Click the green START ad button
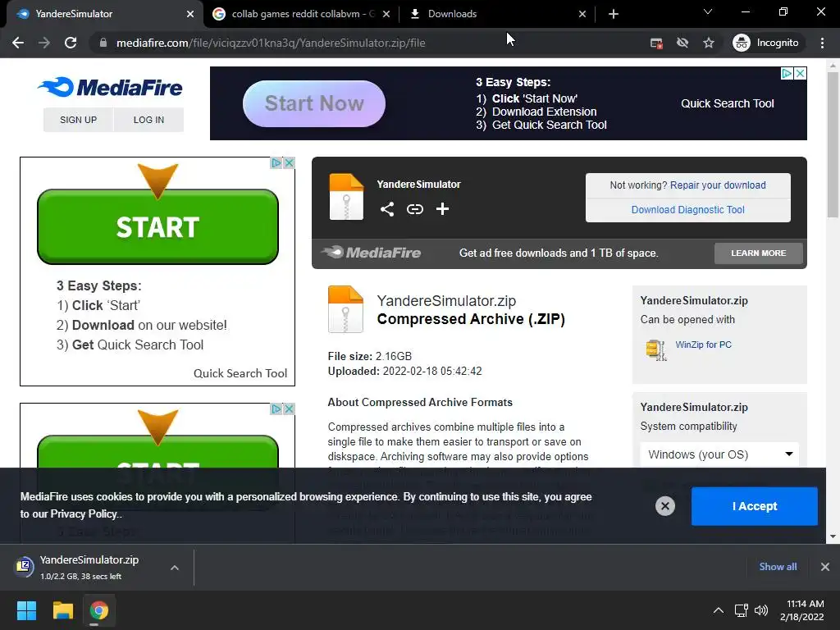The width and height of the screenshot is (840, 630). tap(157, 226)
